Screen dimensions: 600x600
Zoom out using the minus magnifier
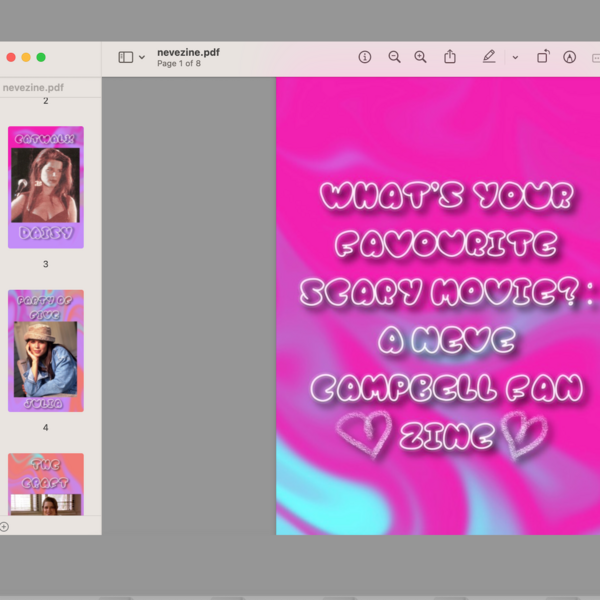[394, 57]
